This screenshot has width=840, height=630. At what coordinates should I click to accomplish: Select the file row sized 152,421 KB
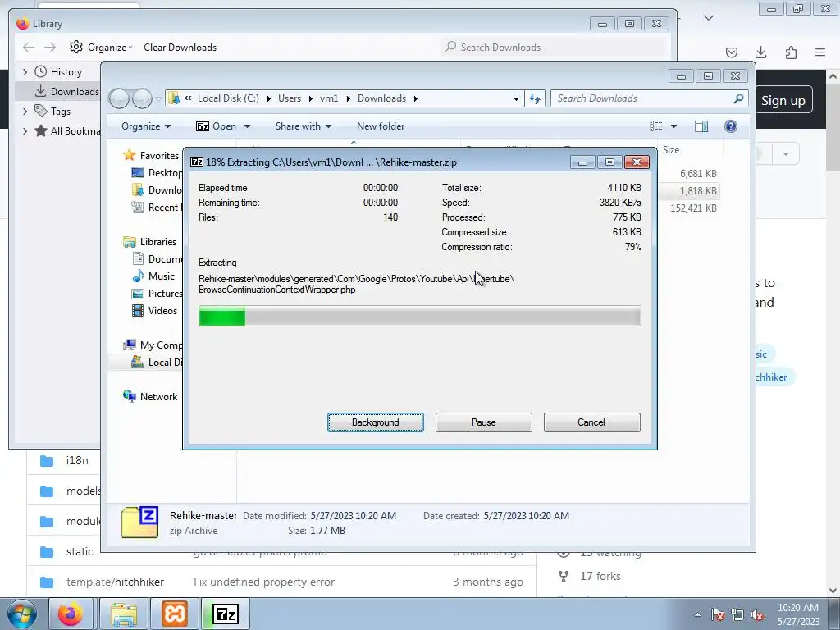pos(693,208)
